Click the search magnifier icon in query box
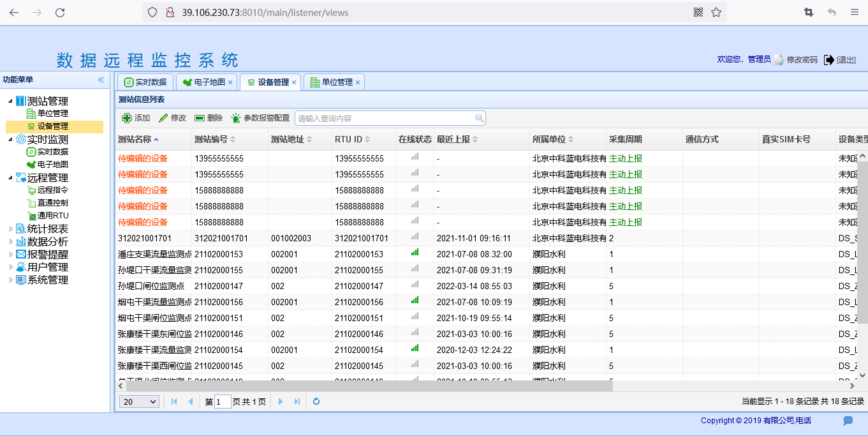Viewport: 868px width, 436px height. (x=479, y=118)
